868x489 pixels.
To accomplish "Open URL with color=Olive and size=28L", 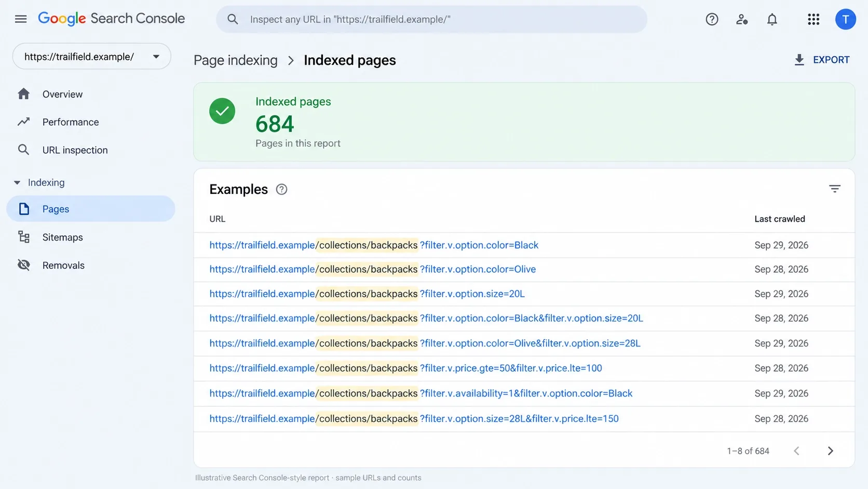I will tap(425, 343).
